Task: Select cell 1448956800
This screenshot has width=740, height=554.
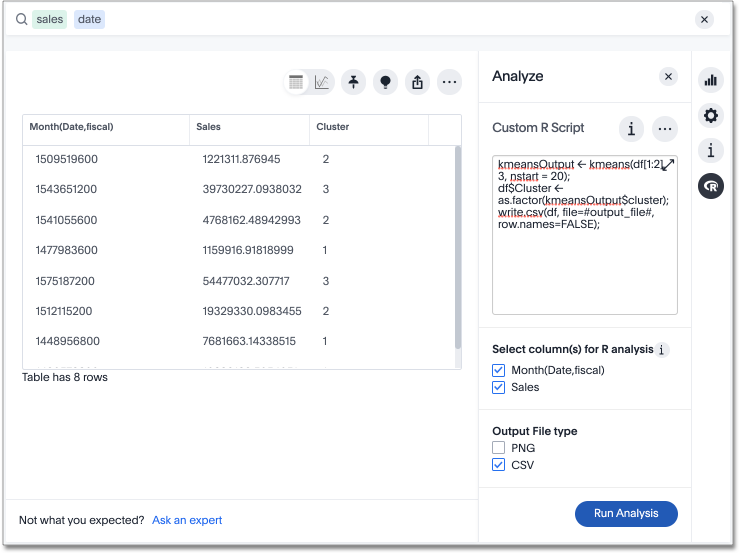Action: point(67,341)
